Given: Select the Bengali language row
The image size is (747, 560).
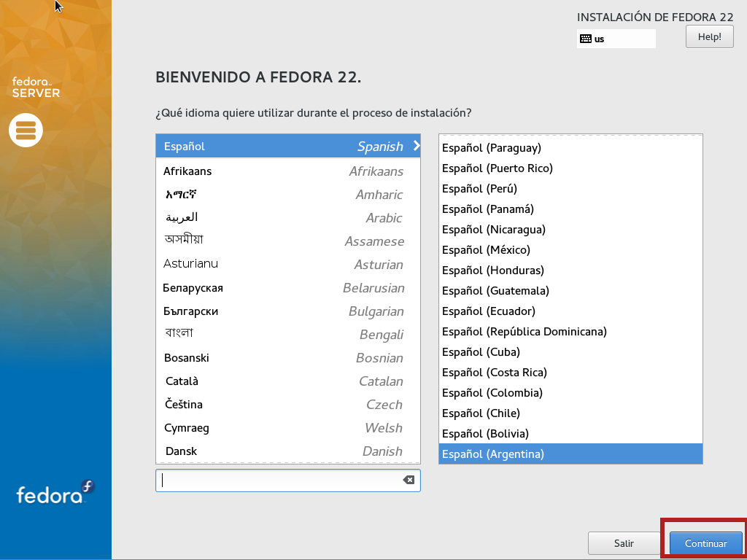Looking at the screenshot, I should click(x=287, y=334).
